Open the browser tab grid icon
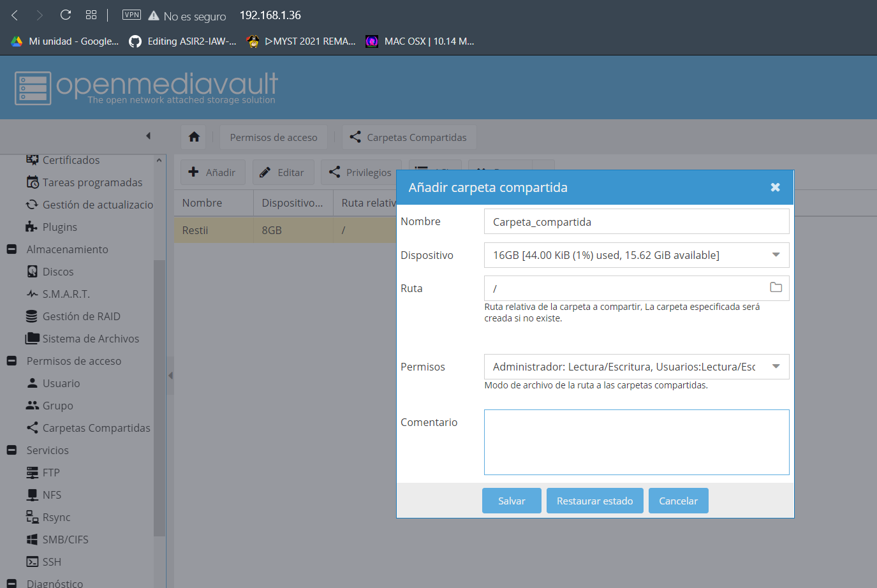Image resolution: width=877 pixels, height=588 pixels. pyautogui.click(x=91, y=15)
